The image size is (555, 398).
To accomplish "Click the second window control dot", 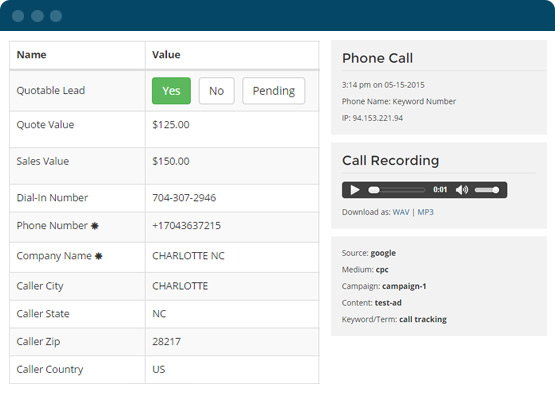I will click(37, 16).
